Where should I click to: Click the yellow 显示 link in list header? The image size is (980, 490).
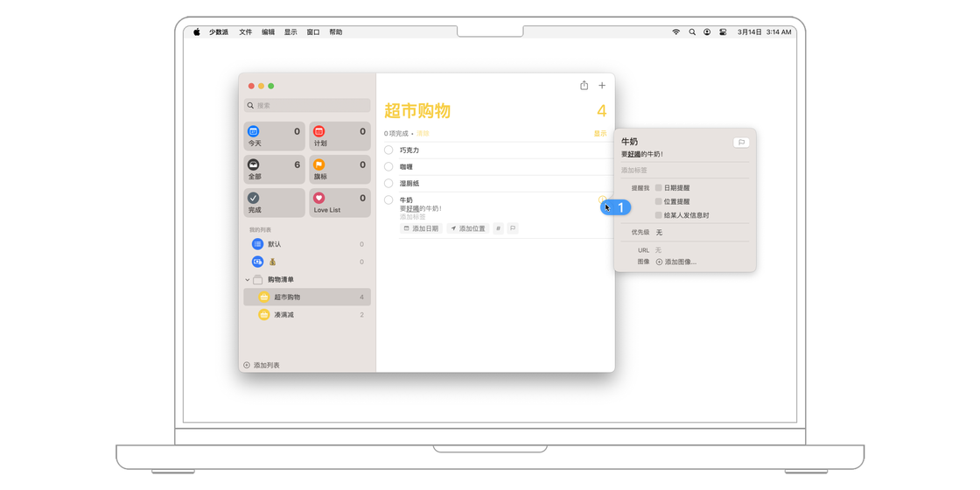600,134
